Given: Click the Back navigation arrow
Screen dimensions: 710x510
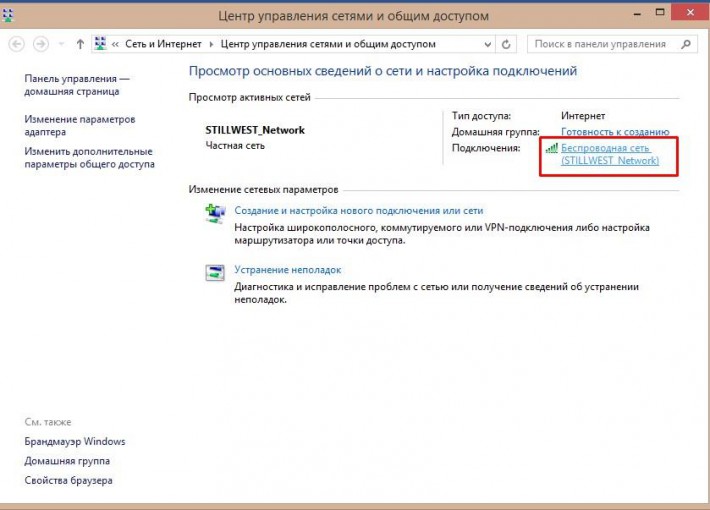Looking at the screenshot, I should click(x=17, y=44).
